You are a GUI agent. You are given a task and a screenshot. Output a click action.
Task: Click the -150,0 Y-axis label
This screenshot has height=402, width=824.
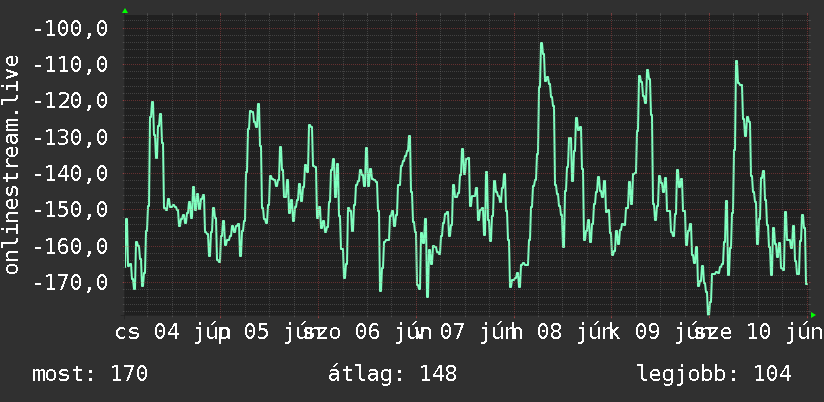coord(71,210)
